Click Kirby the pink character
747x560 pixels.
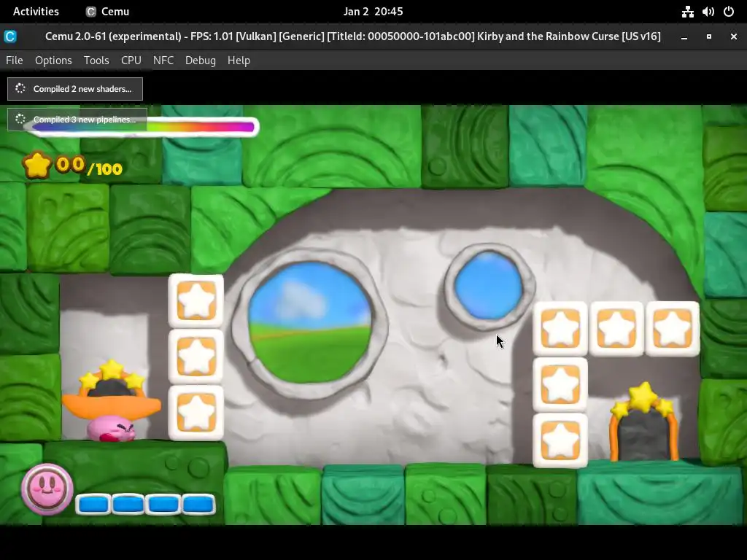pyautogui.click(x=112, y=428)
